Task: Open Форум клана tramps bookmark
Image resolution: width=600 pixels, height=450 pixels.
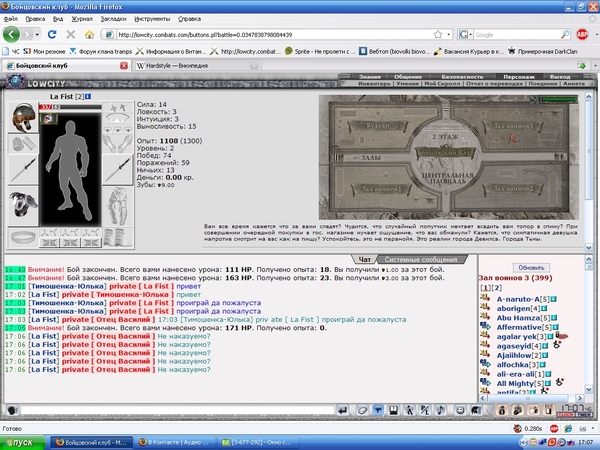Action: [x=101, y=51]
